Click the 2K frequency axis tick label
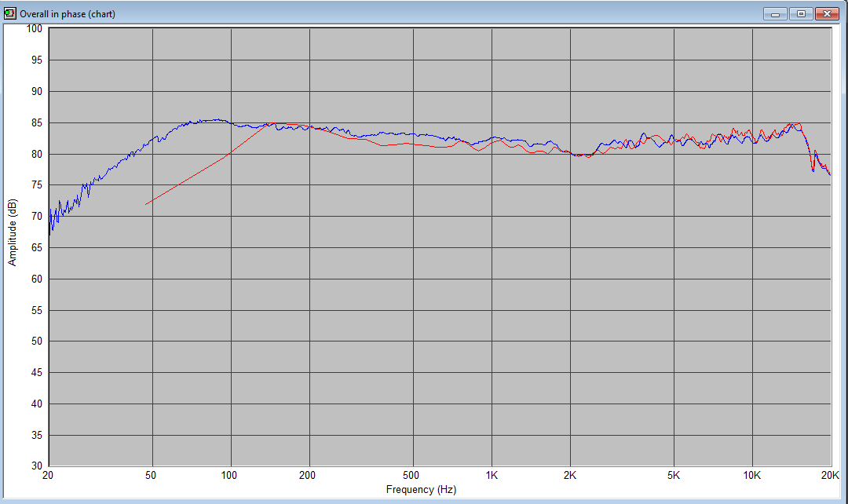This screenshot has height=504, width=848. [x=570, y=475]
